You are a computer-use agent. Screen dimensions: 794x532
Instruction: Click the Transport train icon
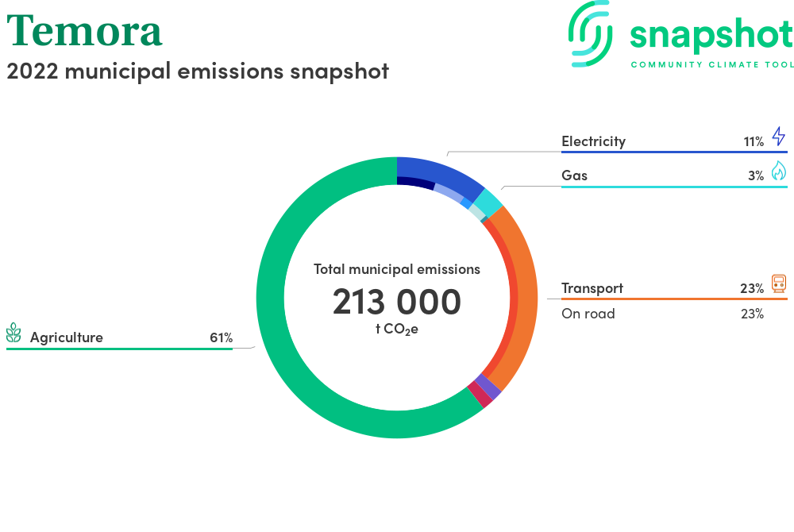779,283
